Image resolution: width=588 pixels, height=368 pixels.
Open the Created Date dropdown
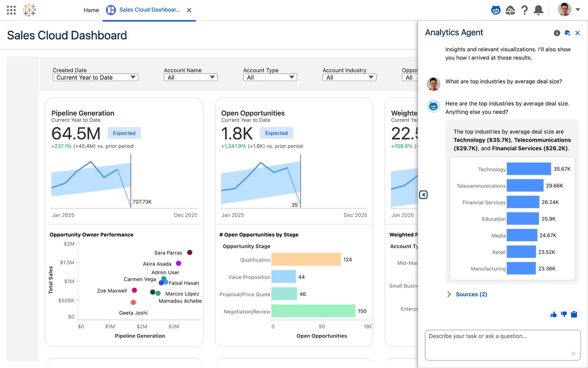96,77
